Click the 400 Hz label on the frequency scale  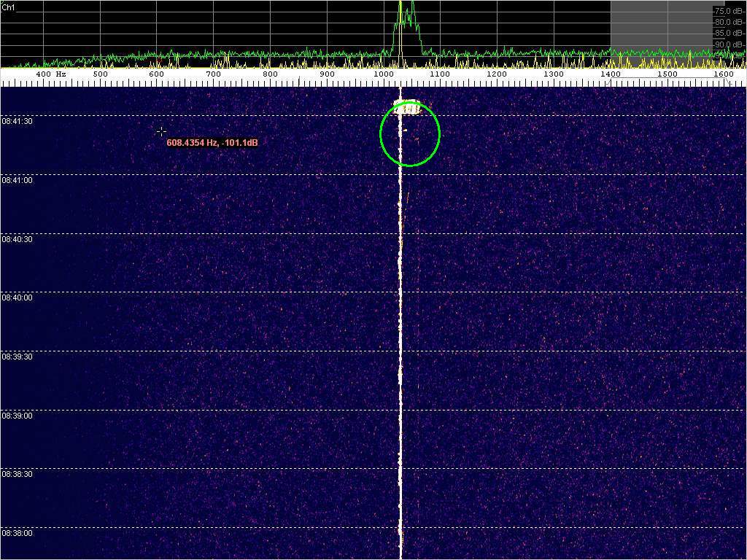pyautogui.click(x=50, y=74)
